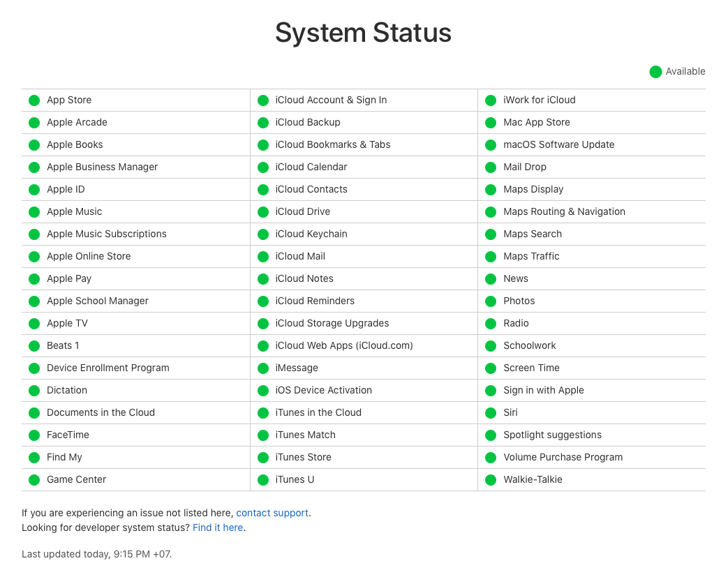
Task: Click the status dot next to iCloud Drive
Action: click(x=263, y=212)
